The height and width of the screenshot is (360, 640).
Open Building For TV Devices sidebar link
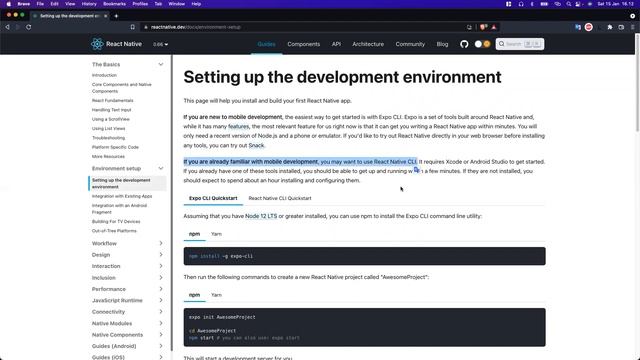(x=116, y=222)
